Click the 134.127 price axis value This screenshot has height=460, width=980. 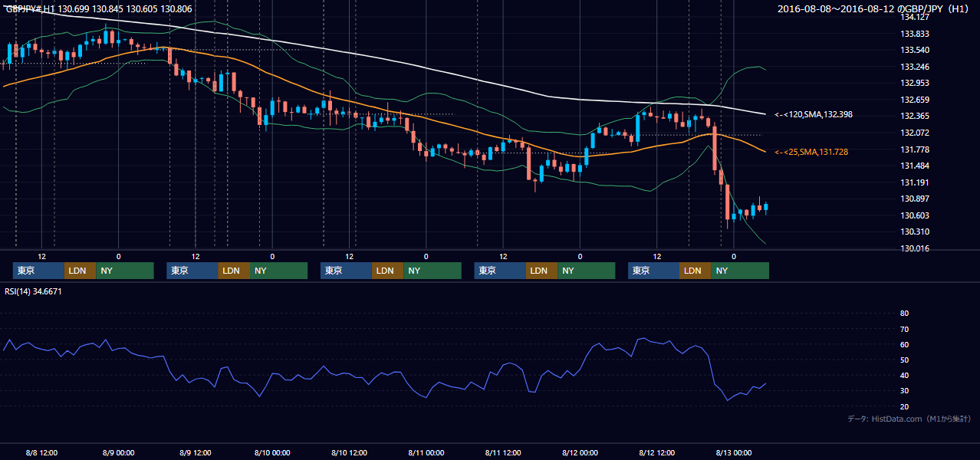pyautogui.click(x=914, y=17)
